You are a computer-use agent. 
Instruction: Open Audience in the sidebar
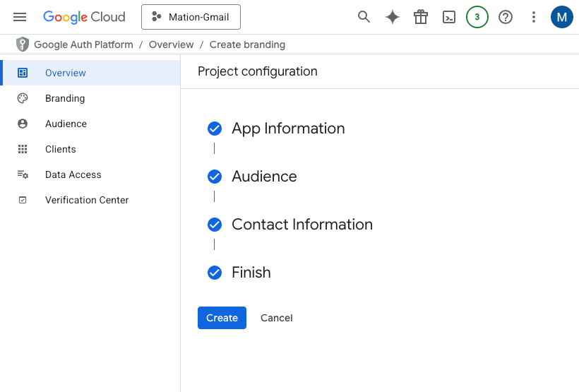[91, 124]
